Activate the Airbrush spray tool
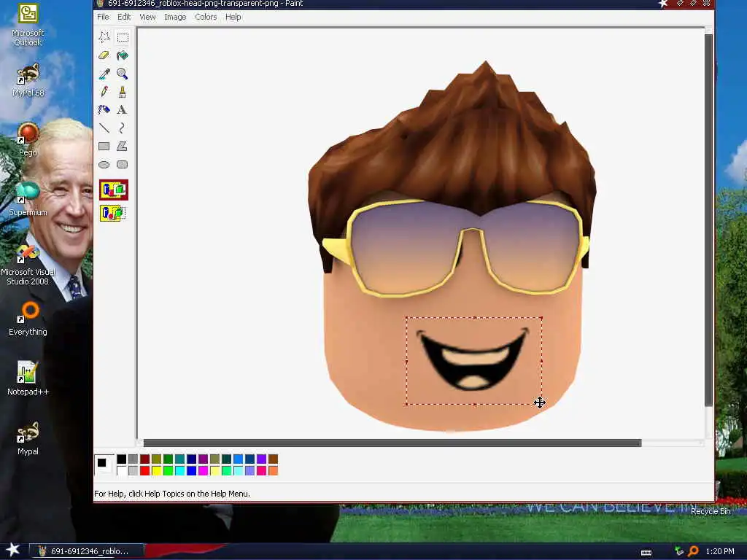This screenshot has width=747, height=560. tap(104, 110)
